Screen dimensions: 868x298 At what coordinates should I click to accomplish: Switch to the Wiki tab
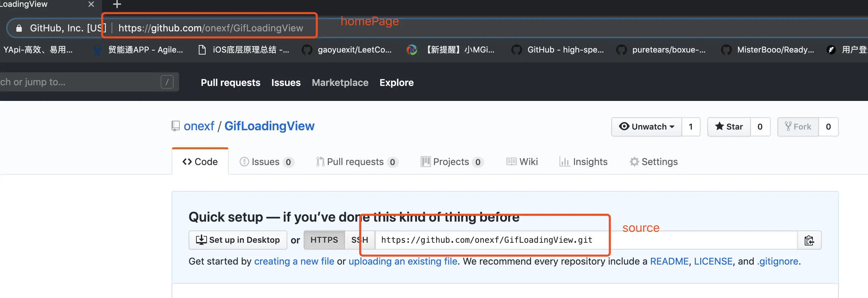pyautogui.click(x=522, y=162)
